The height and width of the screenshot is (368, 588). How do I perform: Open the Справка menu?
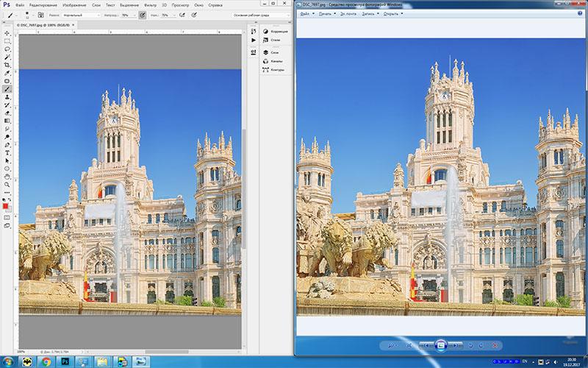(x=215, y=5)
